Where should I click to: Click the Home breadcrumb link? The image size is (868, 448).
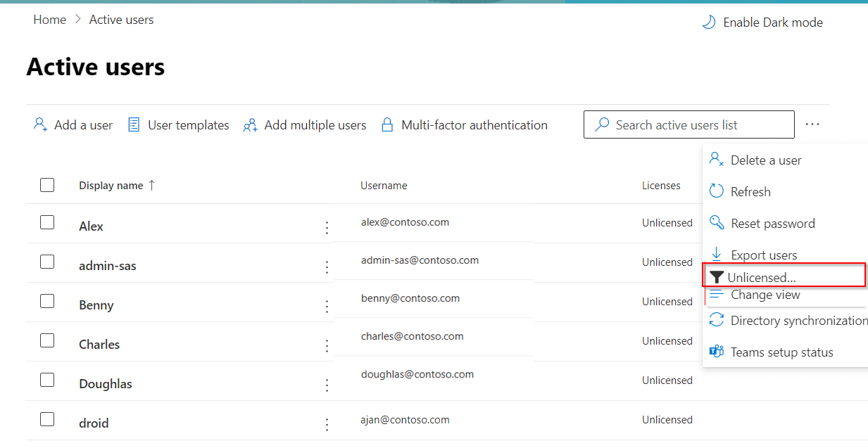tap(49, 19)
